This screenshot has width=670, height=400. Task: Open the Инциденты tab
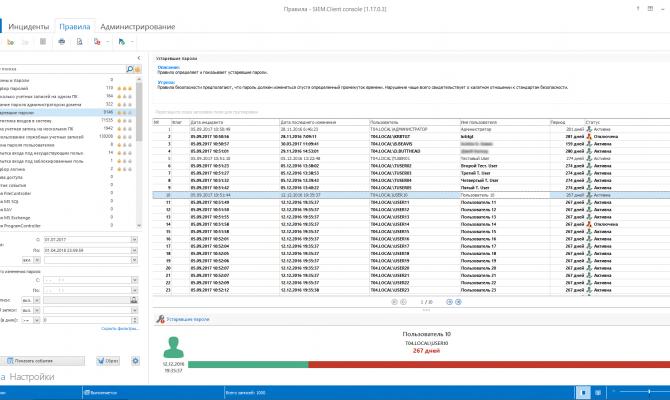(x=29, y=26)
